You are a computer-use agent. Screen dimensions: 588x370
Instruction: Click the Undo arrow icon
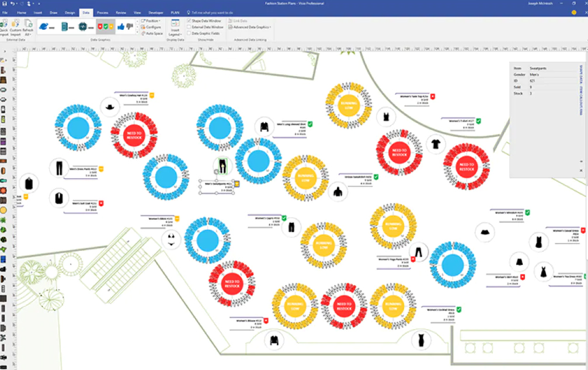(x=12, y=4)
